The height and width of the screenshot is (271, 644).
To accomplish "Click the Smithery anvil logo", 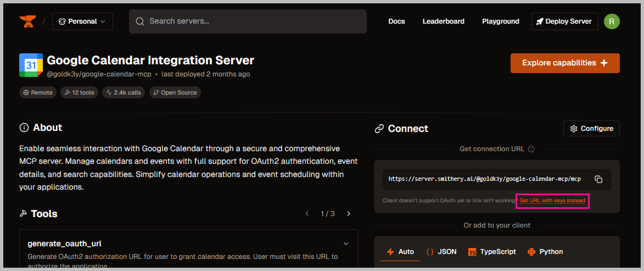I will click(x=27, y=21).
